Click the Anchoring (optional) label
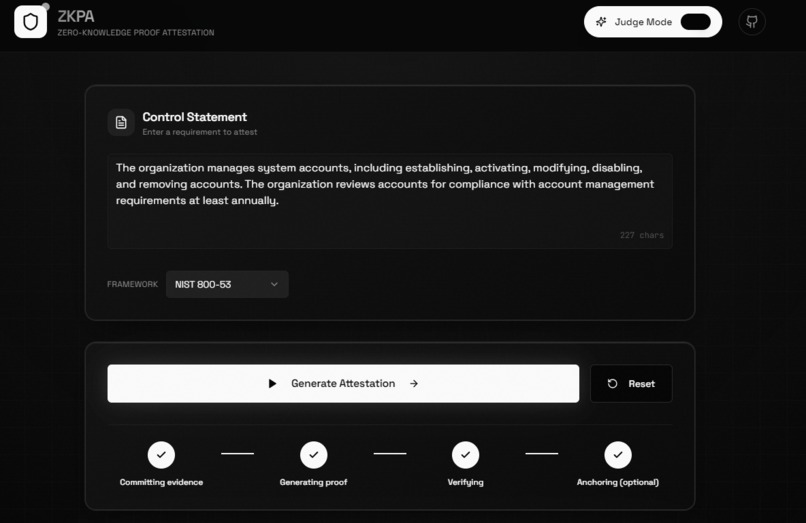 (618, 482)
